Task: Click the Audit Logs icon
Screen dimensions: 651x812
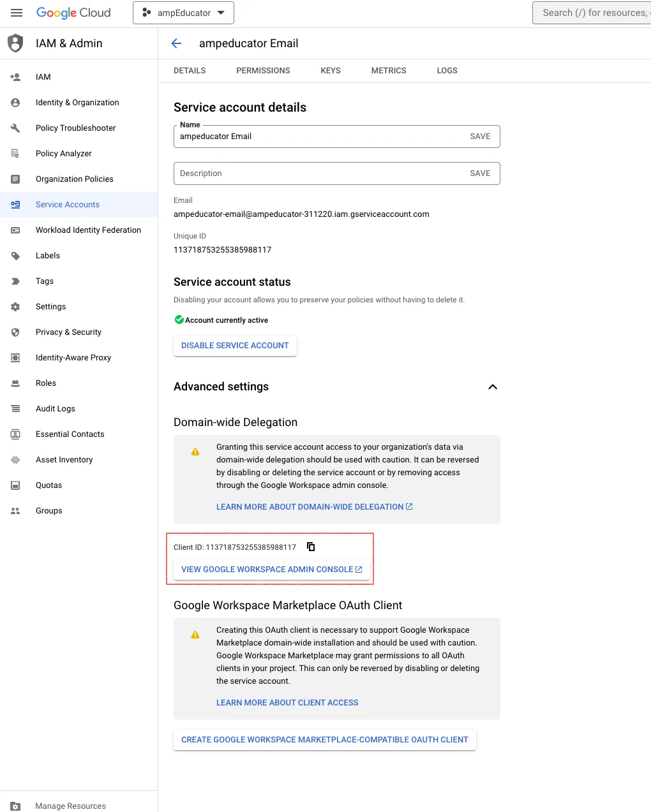Action: click(x=15, y=409)
